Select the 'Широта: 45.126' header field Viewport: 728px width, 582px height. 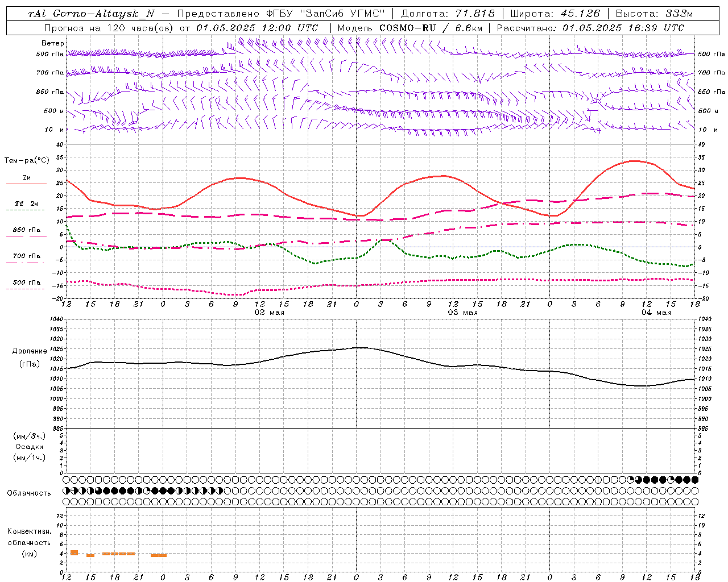click(x=555, y=14)
